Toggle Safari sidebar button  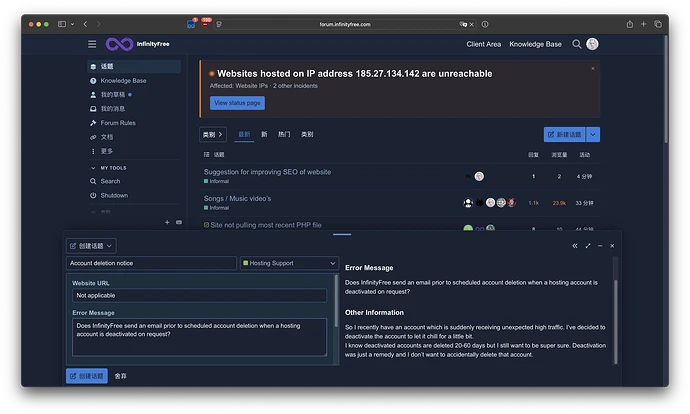point(62,24)
